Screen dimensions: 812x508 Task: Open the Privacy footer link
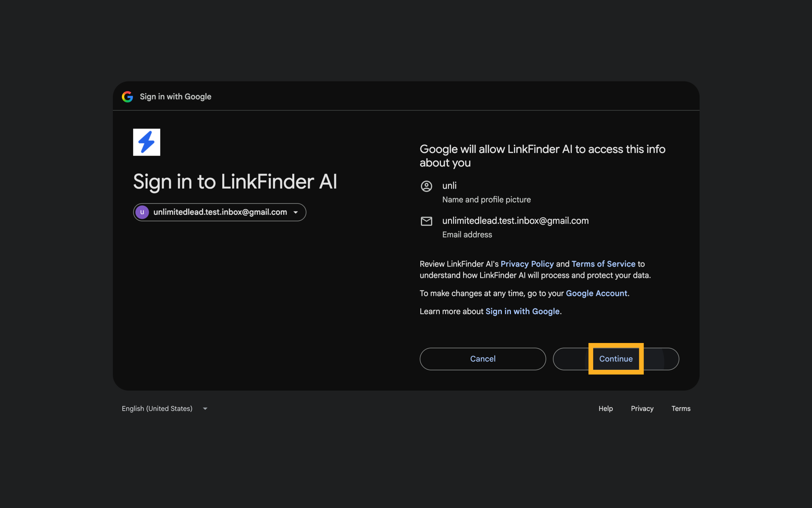[642, 408]
